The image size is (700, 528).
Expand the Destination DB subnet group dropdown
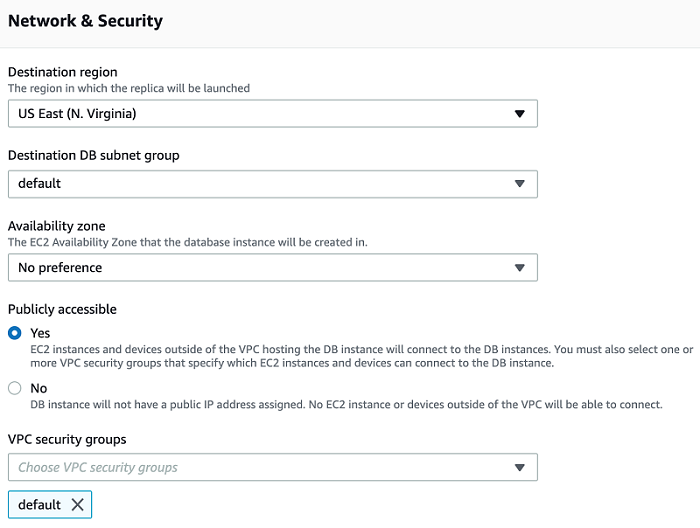[272, 184]
